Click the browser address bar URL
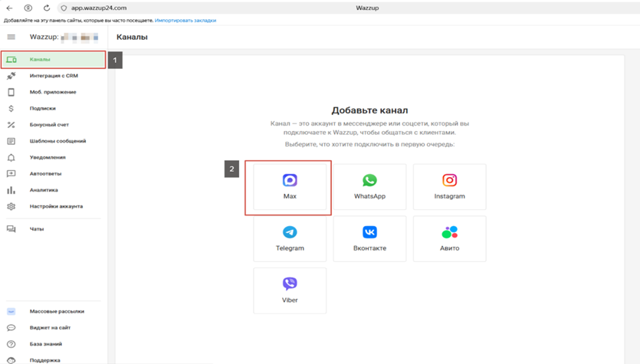 point(100,8)
